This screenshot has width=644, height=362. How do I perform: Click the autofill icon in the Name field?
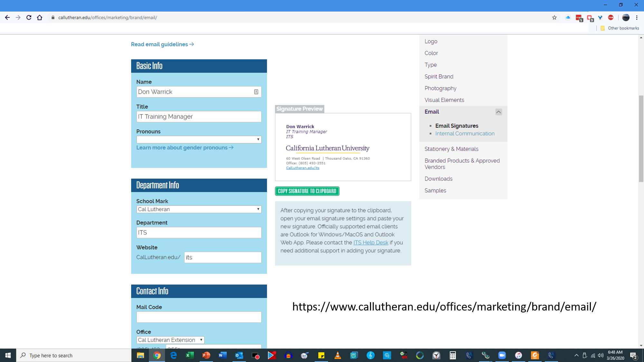(256, 92)
